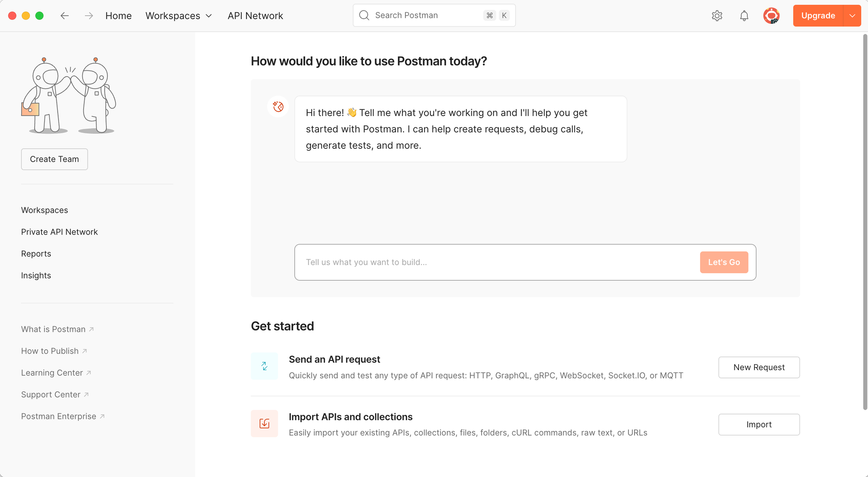Go to the Home tab

[x=118, y=16]
